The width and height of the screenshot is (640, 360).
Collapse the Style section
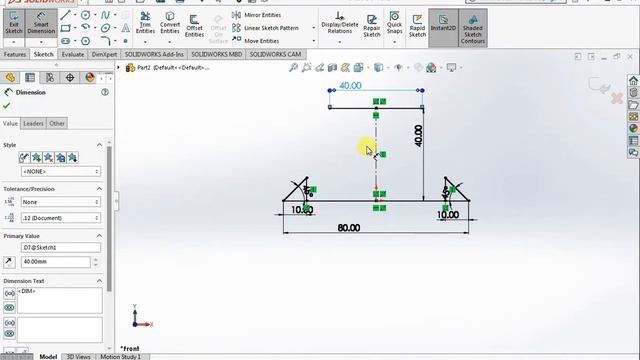coord(99,145)
